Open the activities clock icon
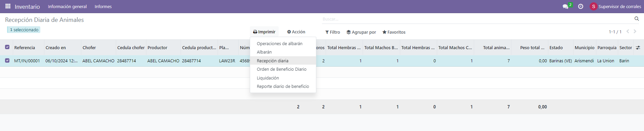 pos(581,6)
